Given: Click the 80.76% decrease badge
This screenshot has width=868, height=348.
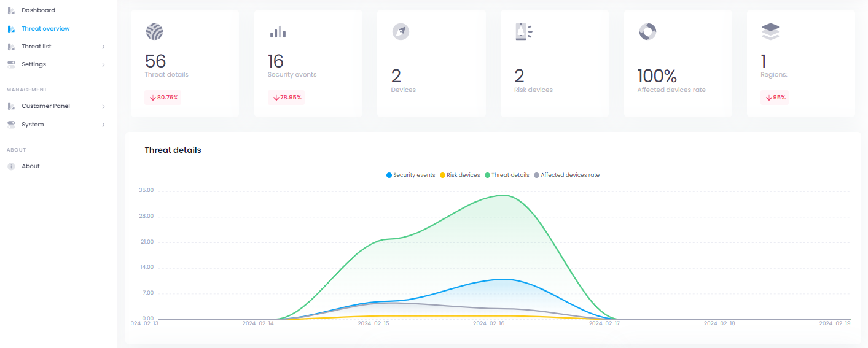Looking at the screenshot, I should (163, 98).
